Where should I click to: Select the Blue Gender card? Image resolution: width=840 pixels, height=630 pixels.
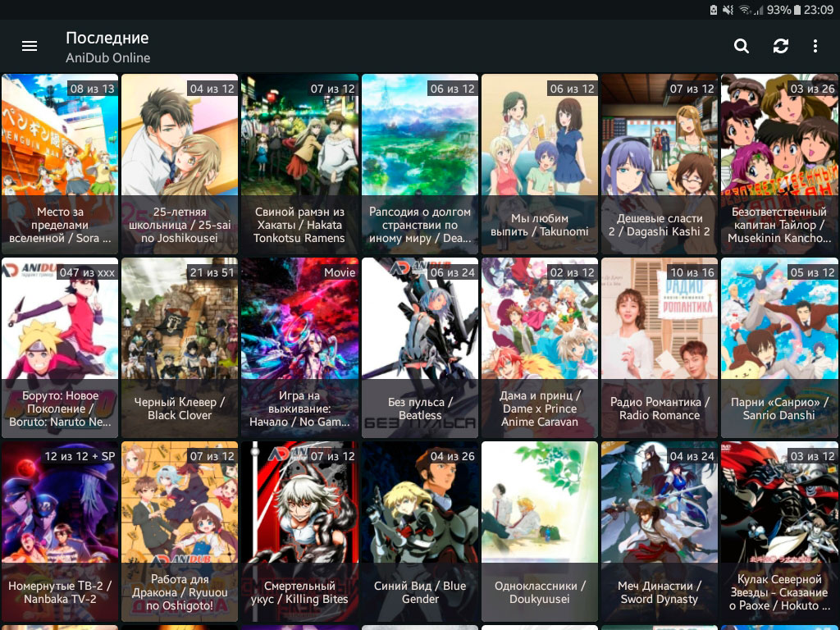(x=419, y=532)
